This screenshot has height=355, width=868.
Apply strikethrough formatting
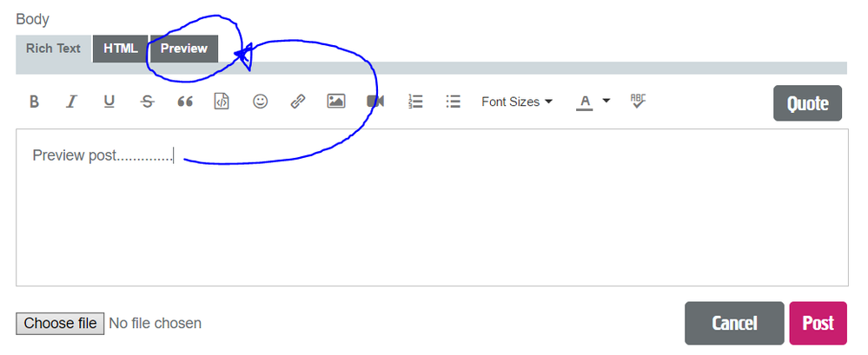coord(147,102)
